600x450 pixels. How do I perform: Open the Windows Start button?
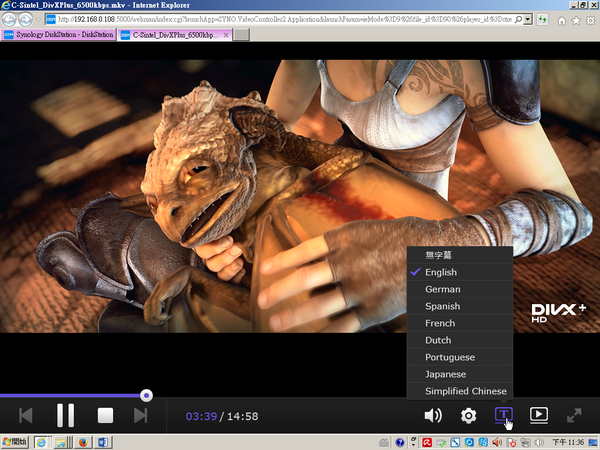[15, 441]
